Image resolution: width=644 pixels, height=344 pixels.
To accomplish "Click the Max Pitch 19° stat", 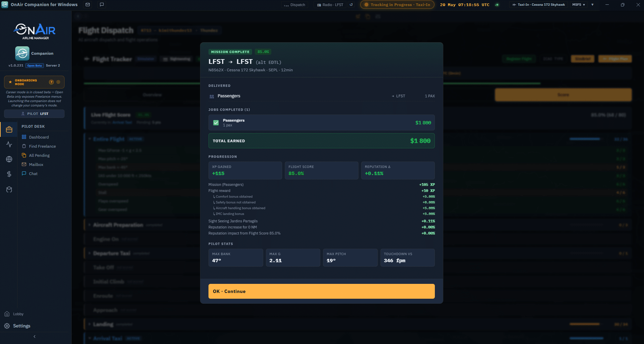I will (x=350, y=257).
